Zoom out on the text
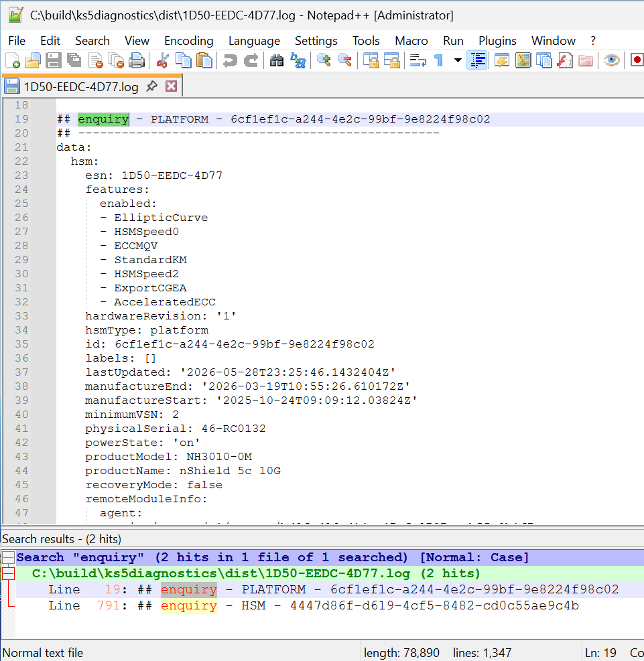This screenshot has width=644, height=661. pos(344,61)
